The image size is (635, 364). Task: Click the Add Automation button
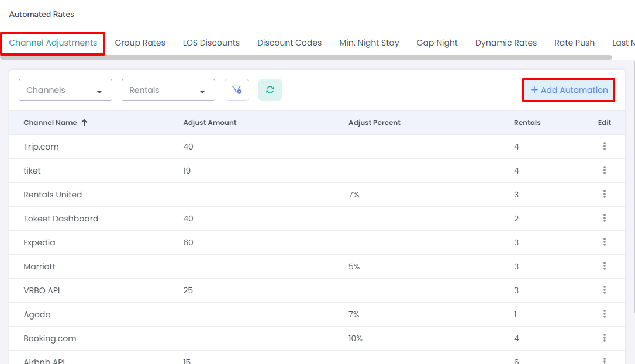tap(568, 90)
